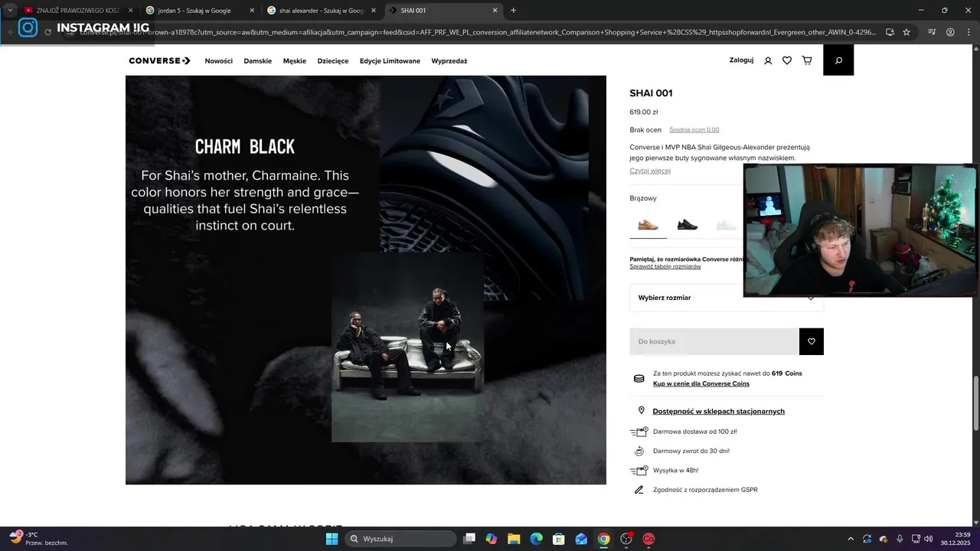Open Sprawdź tabelę rozmiarów link
The width and height of the screenshot is (980, 551).
pos(665,266)
